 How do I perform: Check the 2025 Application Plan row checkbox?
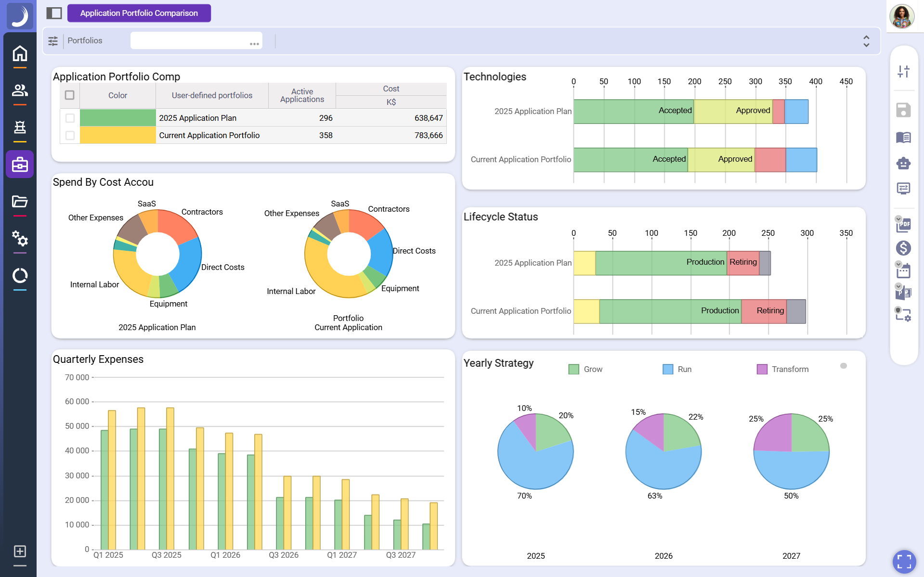(x=69, y=117)
